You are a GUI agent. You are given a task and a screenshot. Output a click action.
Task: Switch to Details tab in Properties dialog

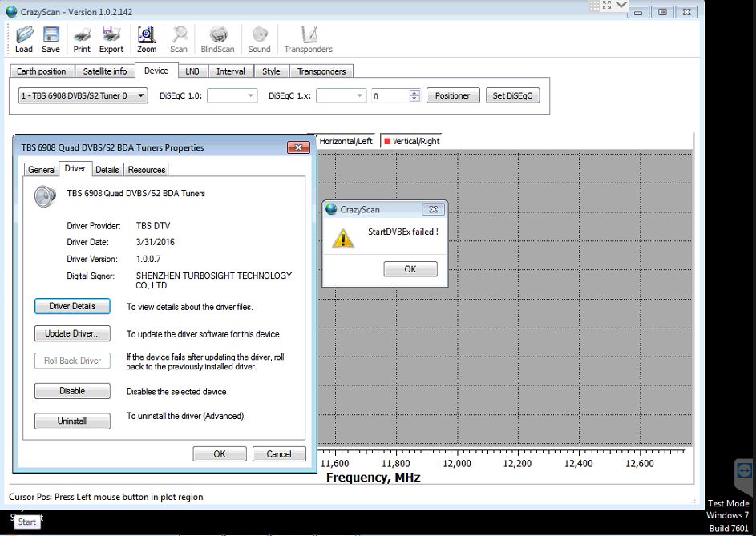click(x=107, y=170)
